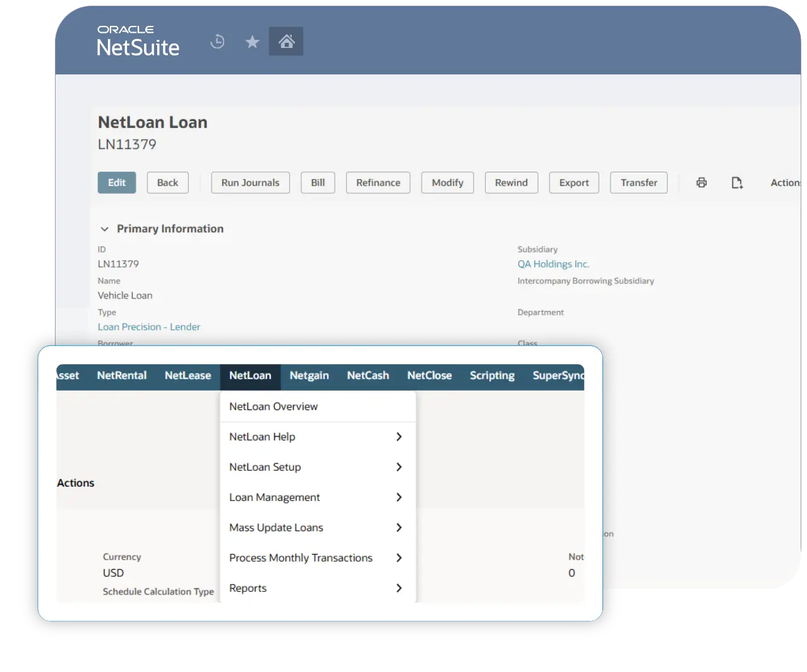The height and width of the screenshot is (672, 807).
Task: Click the USD currency value
Action: (113, 573)
